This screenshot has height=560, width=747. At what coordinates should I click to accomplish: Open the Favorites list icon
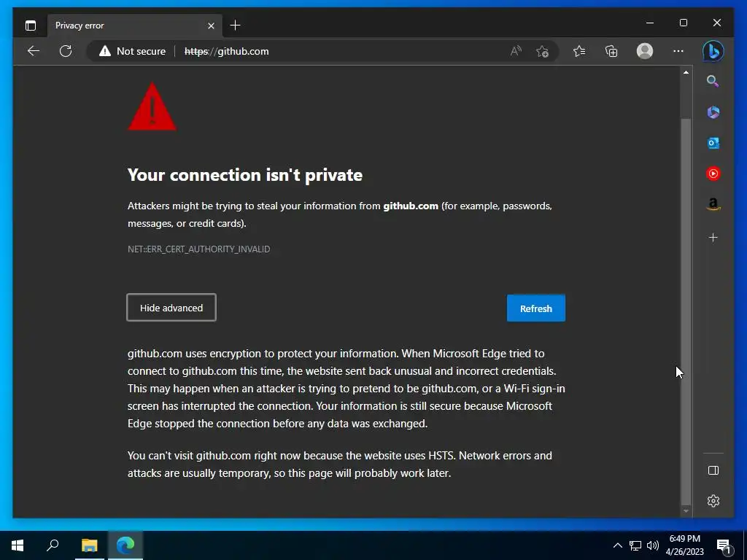point(579,51)
